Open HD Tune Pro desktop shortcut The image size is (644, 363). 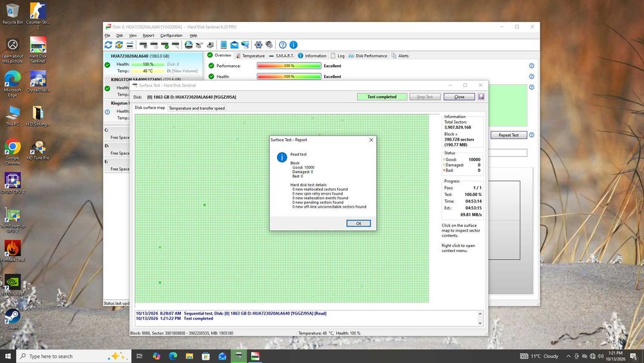(38, 150)
